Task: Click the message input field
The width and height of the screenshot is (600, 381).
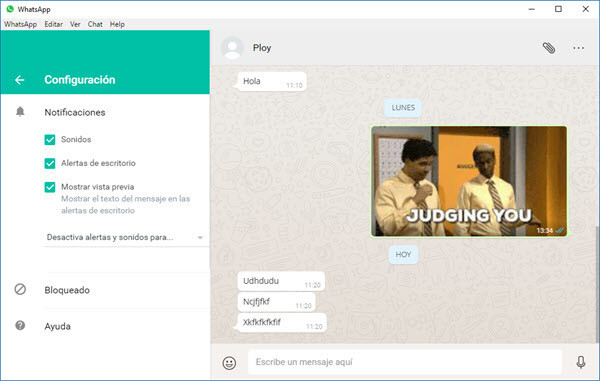Action: 405,362
